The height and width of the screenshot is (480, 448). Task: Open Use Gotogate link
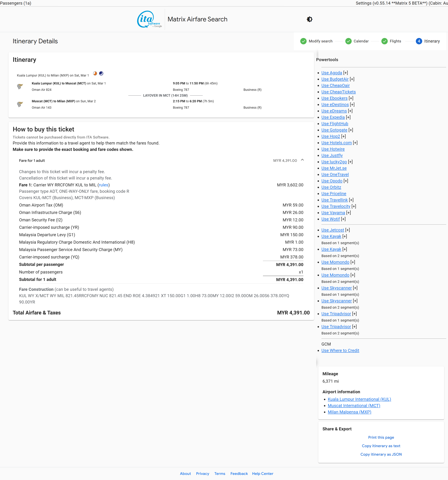pyautogui.click(x=334, y=130)
